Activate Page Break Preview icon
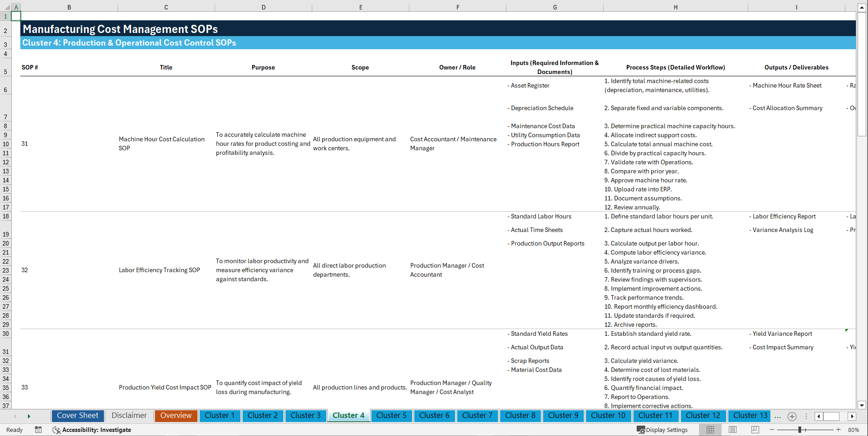868x436 pixels. [755, 430]
